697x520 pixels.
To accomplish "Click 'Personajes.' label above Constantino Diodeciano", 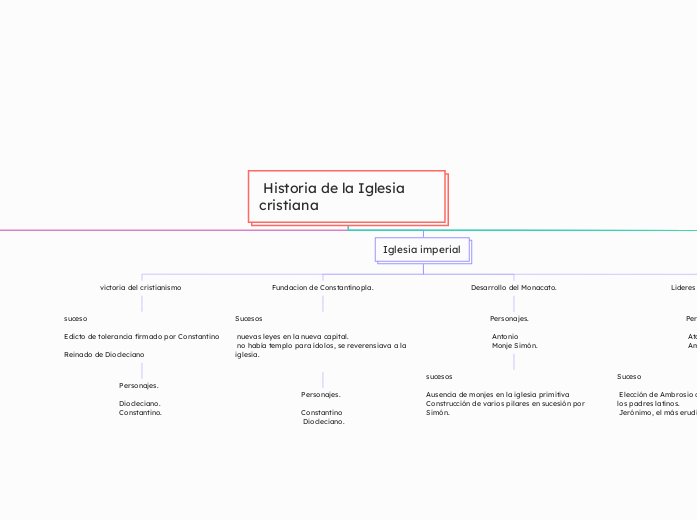I will [x=320, y=394].
